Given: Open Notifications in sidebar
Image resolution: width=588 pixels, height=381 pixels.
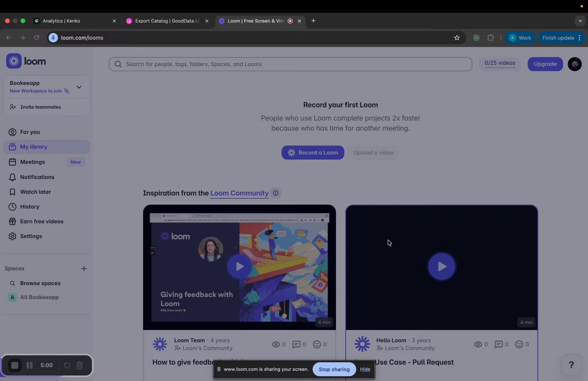Looking at the screenshot, I should (37, 177).
